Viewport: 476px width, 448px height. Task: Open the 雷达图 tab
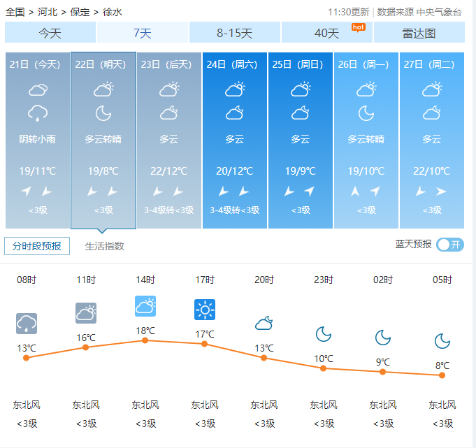[419, 33]
